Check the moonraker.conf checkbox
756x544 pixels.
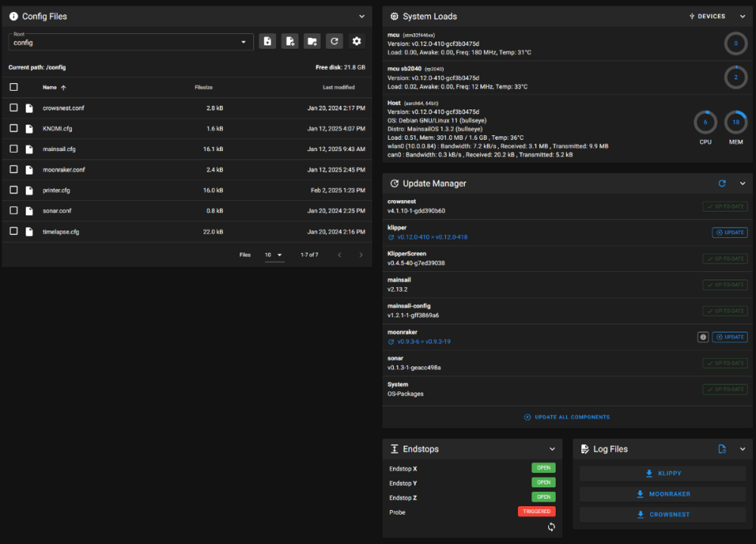coord(14,169)
